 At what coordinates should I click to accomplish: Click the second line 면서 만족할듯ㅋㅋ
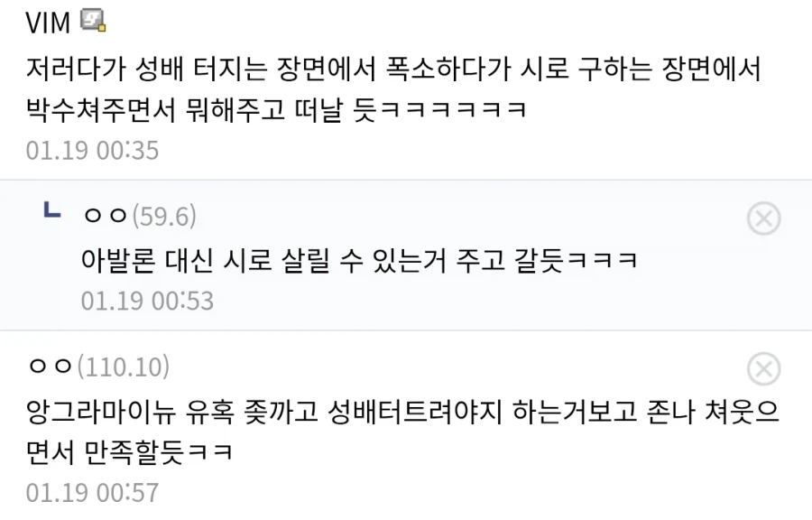click(129, 452)
